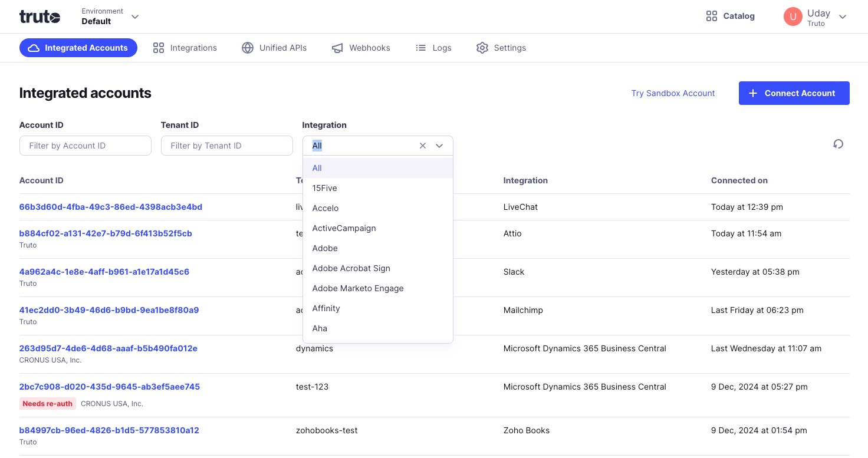The image size is (868, 458).
Task: Click the Needs re-auth badge
Action: [48, 404]
